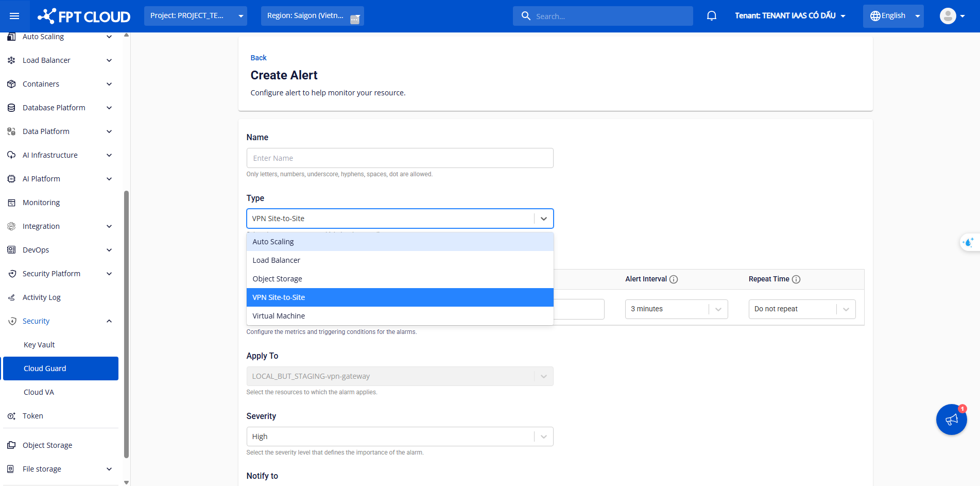Click the FPT Cloud logo
The image size is (980, 486).
click(x=84, y=16)
